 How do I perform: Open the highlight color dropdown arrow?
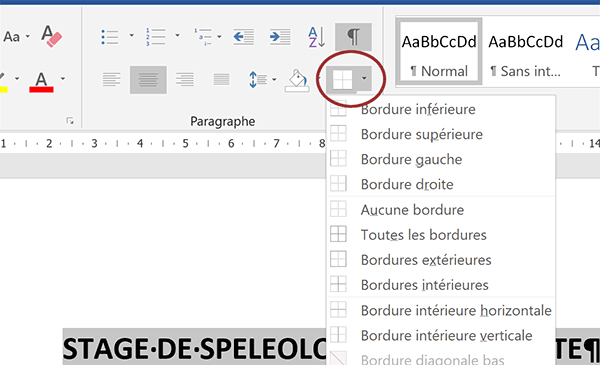point(17,79)
